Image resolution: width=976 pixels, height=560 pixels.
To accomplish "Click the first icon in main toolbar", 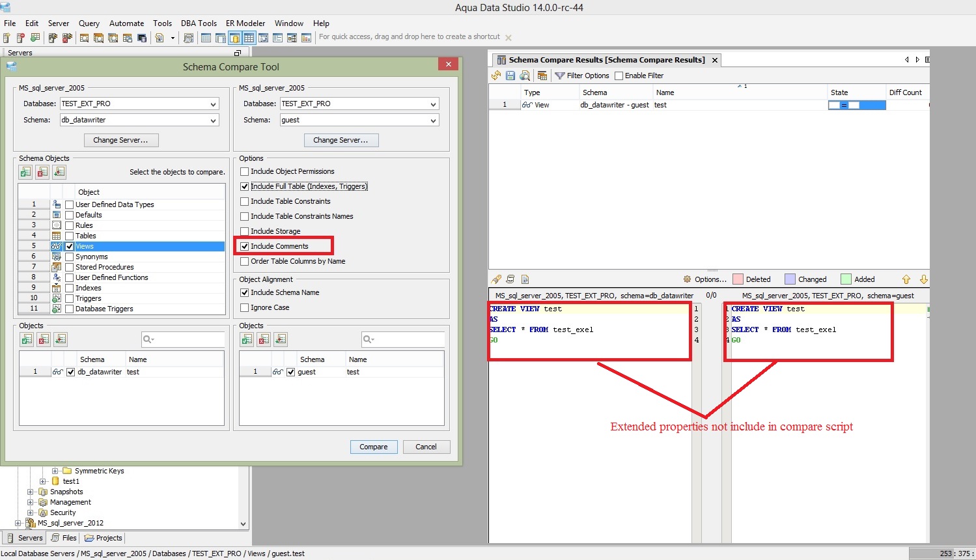I will 7,38.
